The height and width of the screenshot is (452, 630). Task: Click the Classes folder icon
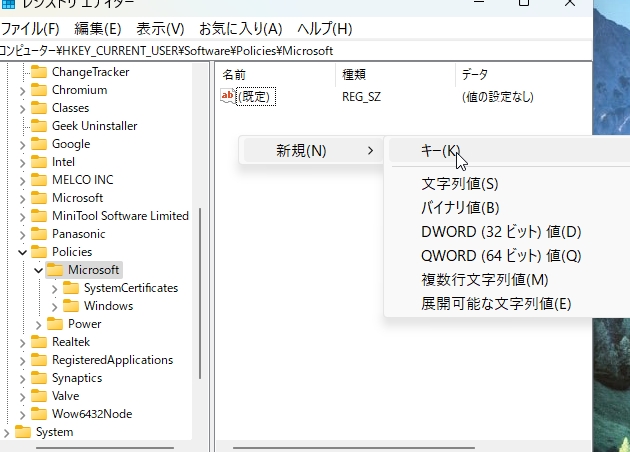point(39,108)
